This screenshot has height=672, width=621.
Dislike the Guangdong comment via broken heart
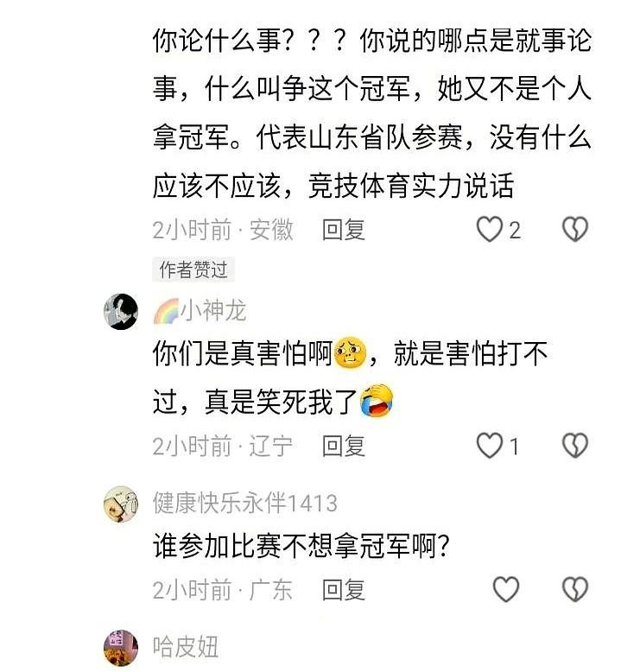[x=574, y=589]
